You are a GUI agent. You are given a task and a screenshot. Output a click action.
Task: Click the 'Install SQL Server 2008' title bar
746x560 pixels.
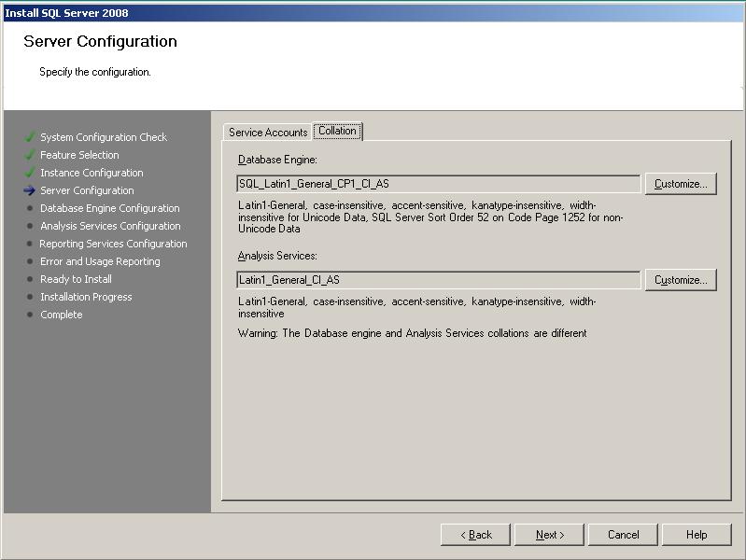click(373, 13)
